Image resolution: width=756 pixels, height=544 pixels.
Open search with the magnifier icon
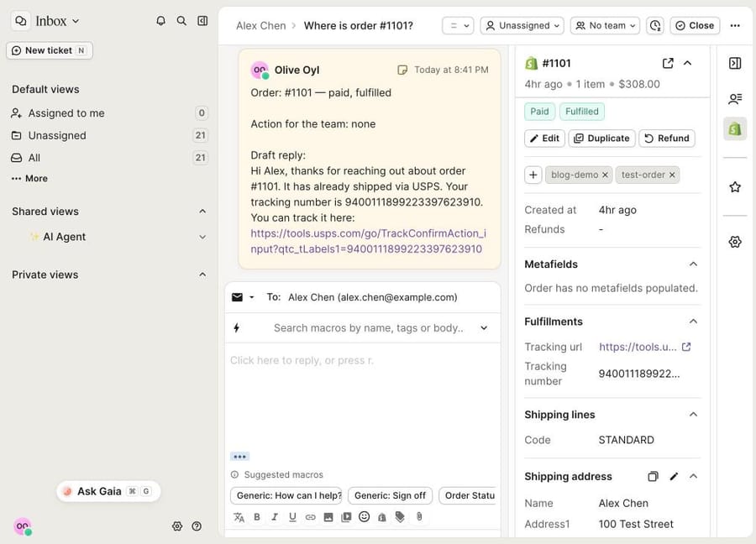click(181, 21)
